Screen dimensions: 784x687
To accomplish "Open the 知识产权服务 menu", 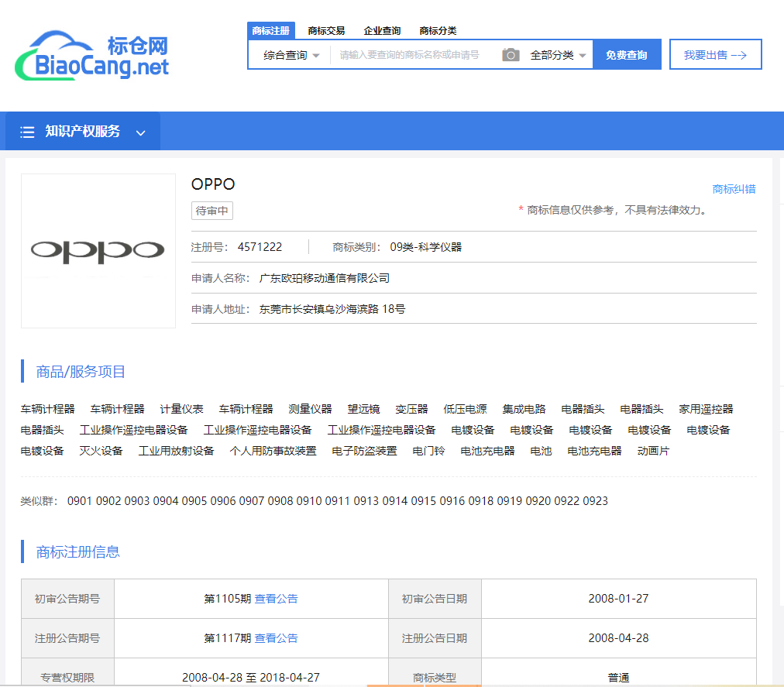I will coord(82,131).
